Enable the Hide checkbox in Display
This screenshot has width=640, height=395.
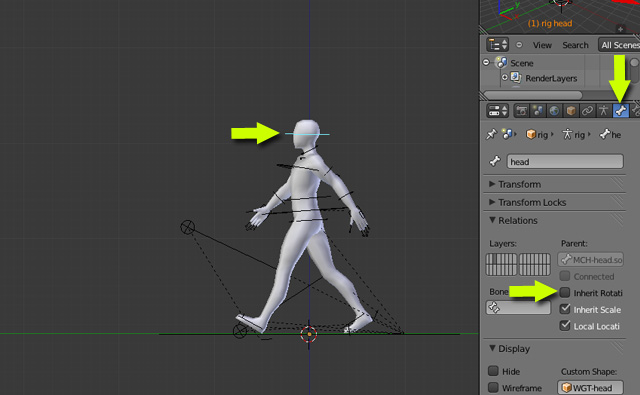coord(493,371)
